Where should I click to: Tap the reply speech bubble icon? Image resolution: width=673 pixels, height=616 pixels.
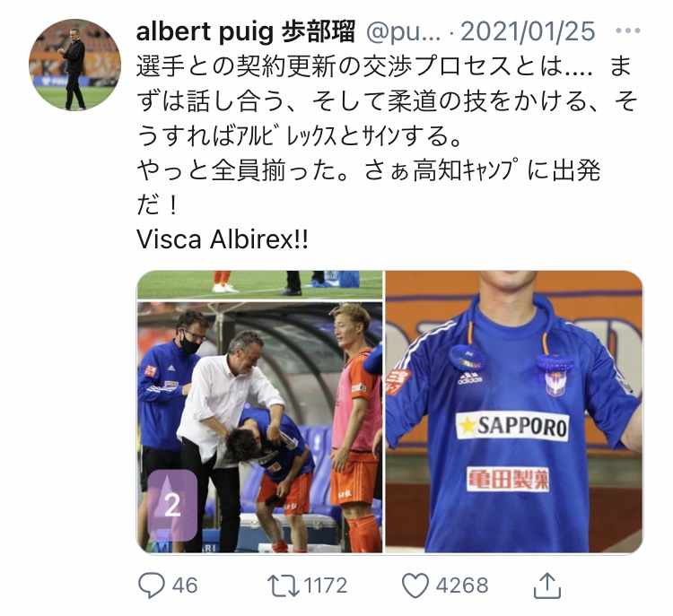151,586
